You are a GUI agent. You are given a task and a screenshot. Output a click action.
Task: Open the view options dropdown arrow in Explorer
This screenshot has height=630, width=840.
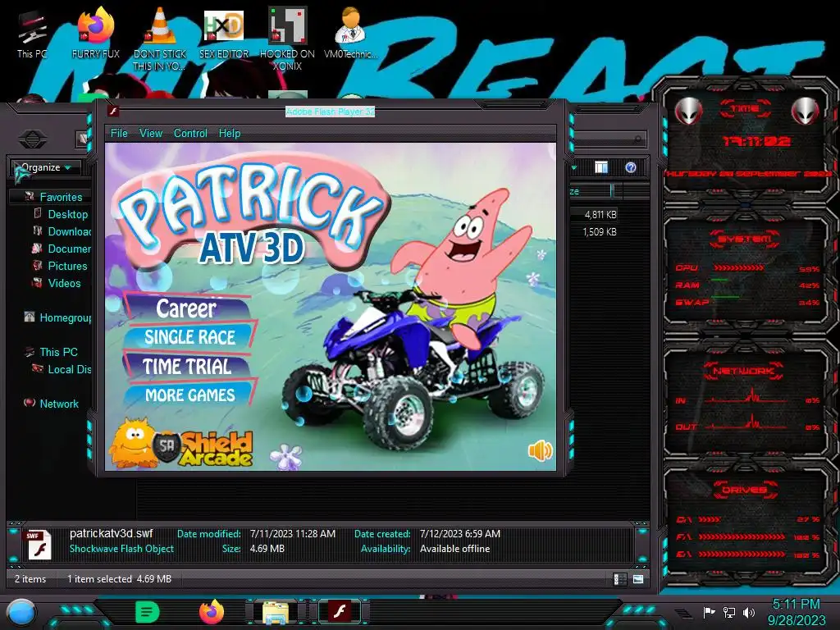point(574,167)
